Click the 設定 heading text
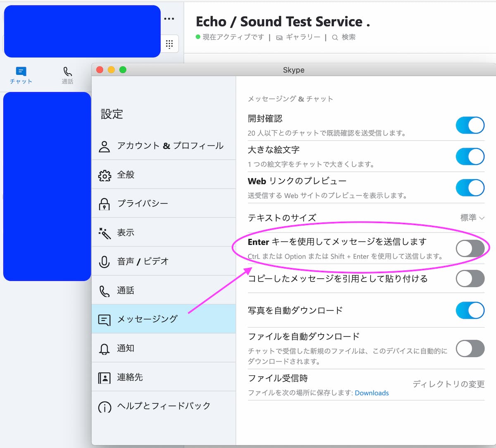496x448 pixels. (112, 114)
